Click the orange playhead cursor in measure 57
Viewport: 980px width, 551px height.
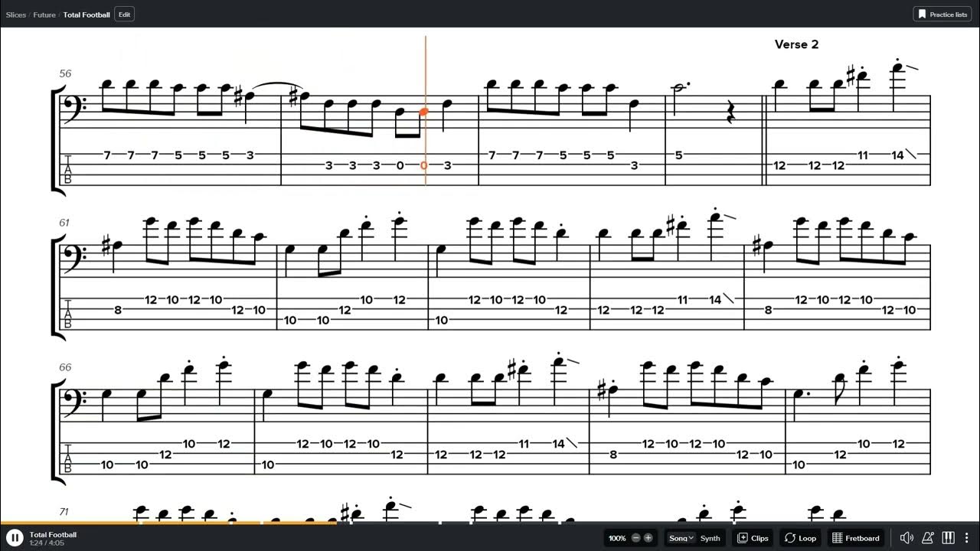(426, 109)
